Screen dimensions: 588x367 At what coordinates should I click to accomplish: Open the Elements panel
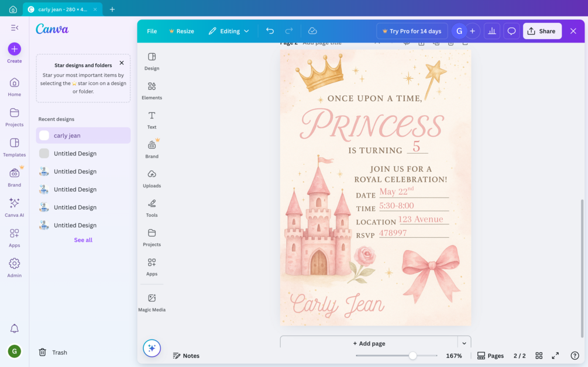152,91
